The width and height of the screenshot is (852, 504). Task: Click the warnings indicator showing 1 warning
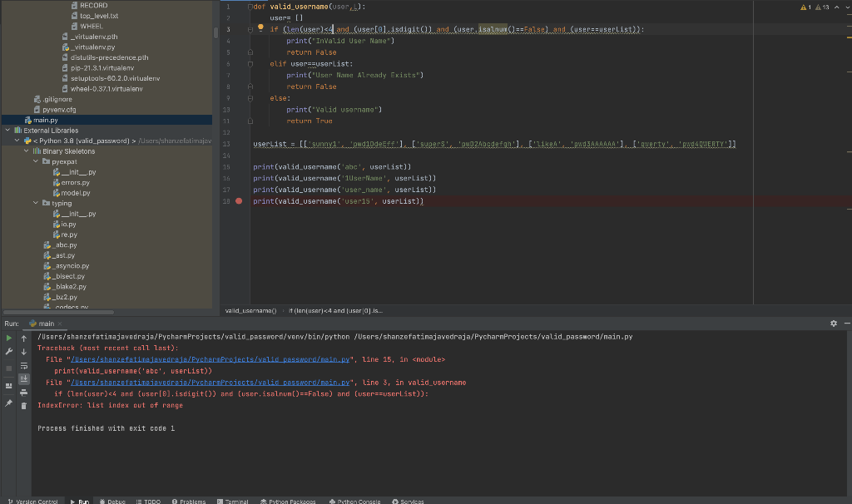[x=805, y=7]
